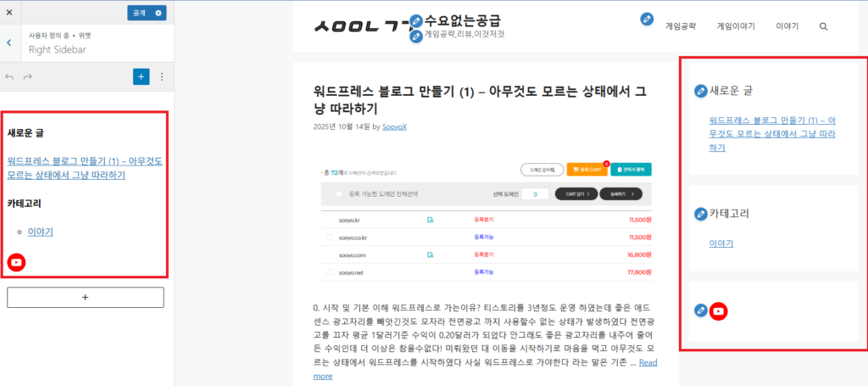Click the redo arrow in customizer toolbar
868x386 pixels.
tap(28, 77)
